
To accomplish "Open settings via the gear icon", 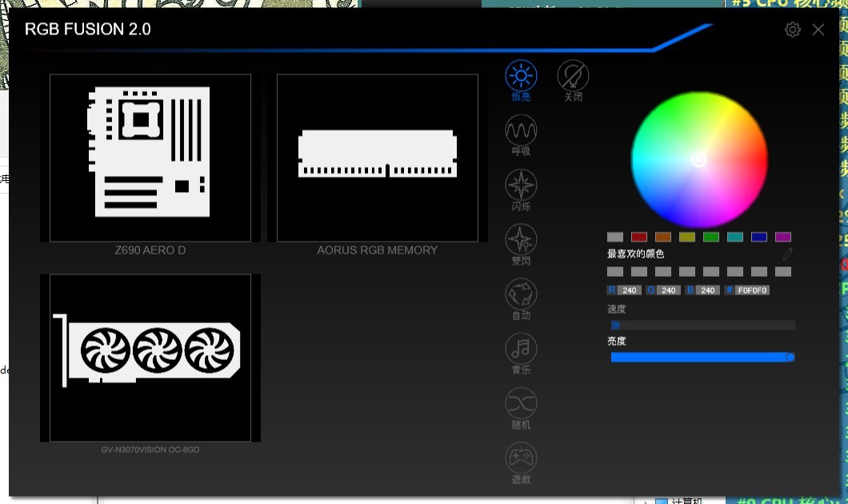I will (x=792, y=30).
